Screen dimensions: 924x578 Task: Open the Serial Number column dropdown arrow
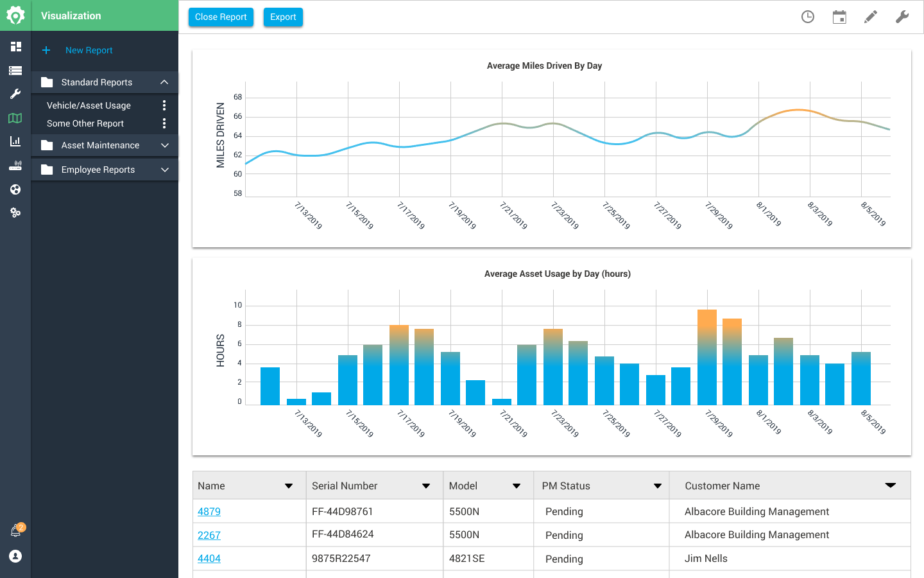(x=426, y=486)
